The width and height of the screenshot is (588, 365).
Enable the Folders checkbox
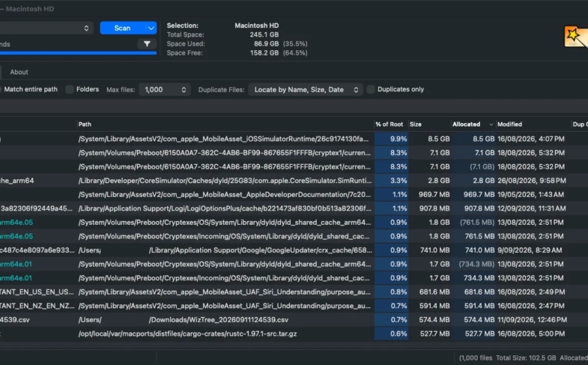pos(70,89)
